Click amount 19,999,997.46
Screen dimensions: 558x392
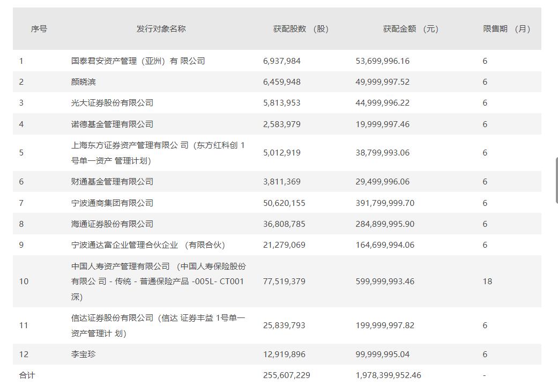pyautogui.click(x=383, y=124)
